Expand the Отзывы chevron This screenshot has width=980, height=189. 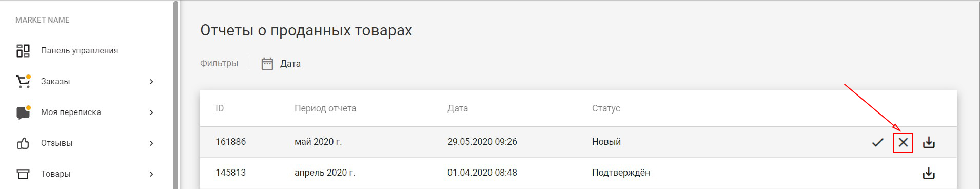click(x=151, y=143)
